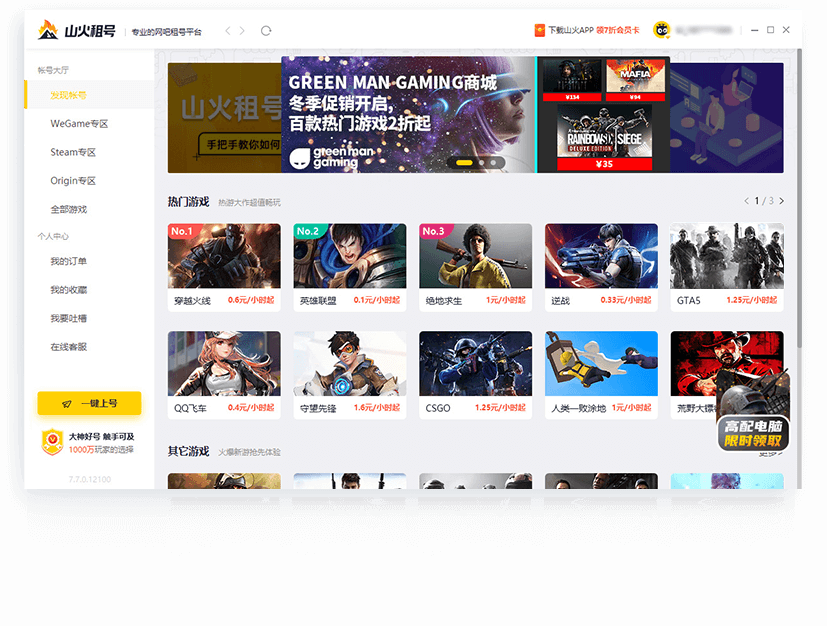This screenshot has height=626, width=827.
Task: Click the previous-page chevron beside 1/3
Action: 746,200
